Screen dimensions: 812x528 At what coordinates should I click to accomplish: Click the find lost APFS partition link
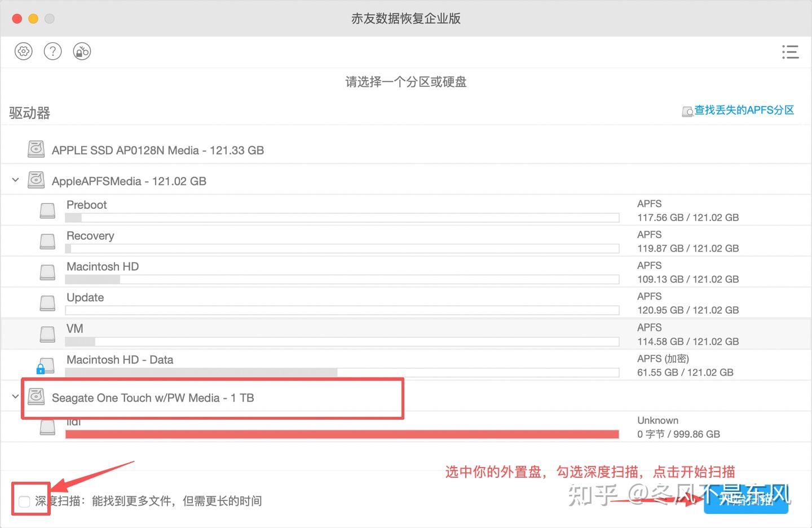[744, 111]
